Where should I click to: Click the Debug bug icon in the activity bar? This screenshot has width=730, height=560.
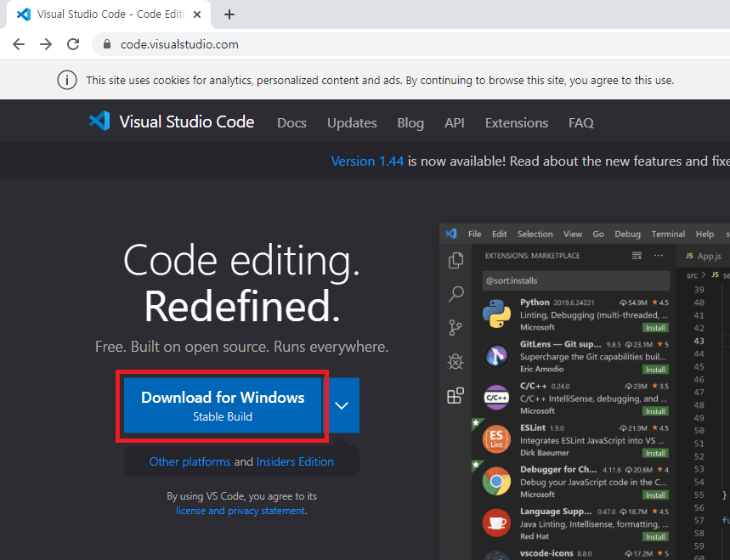456,361
